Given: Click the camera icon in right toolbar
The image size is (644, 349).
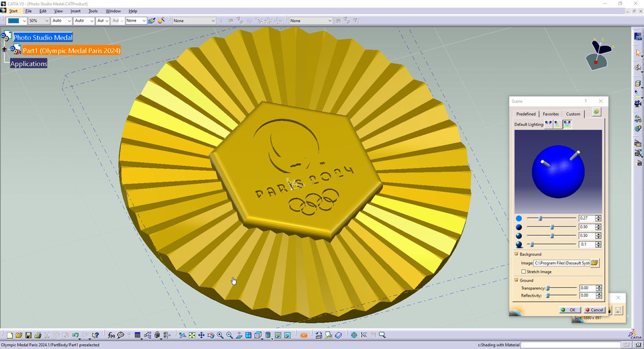Looking at the screenshot, I should (x=638, y=103).
